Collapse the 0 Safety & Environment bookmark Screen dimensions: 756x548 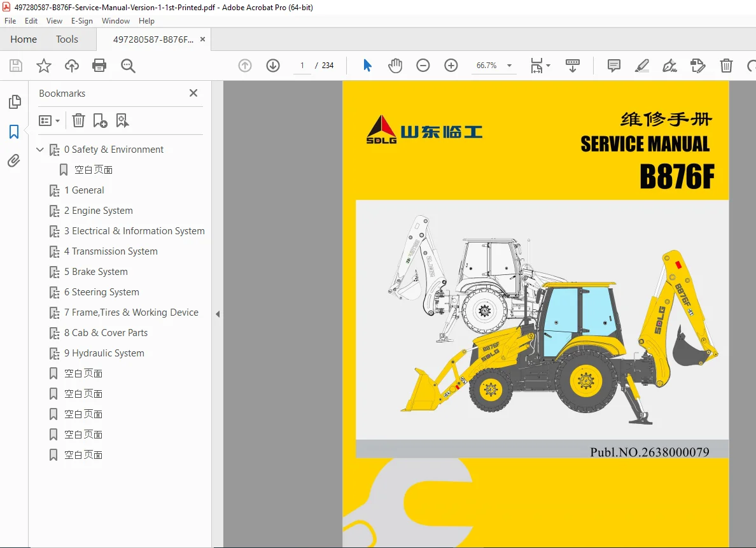tap(40, 150)
